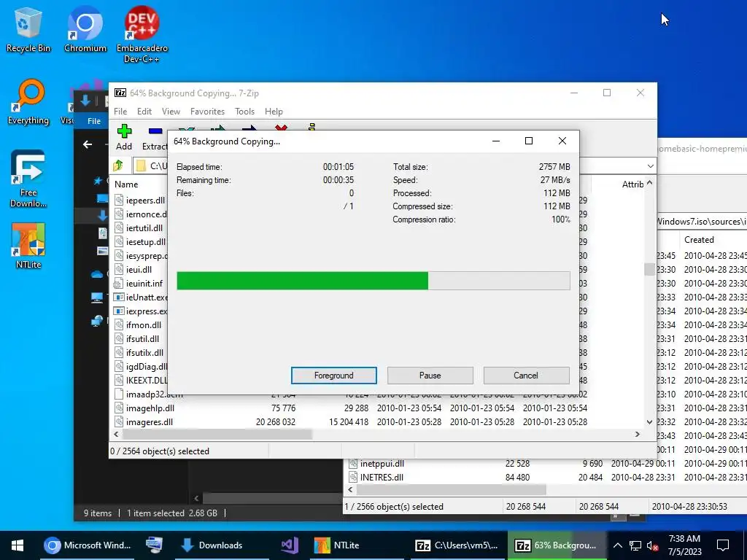Switch to the C:\Users\vm5 7-Zip taskbar window
This screenshot has height=560, width=747.
pyautogui.click(x=457, y=545)
